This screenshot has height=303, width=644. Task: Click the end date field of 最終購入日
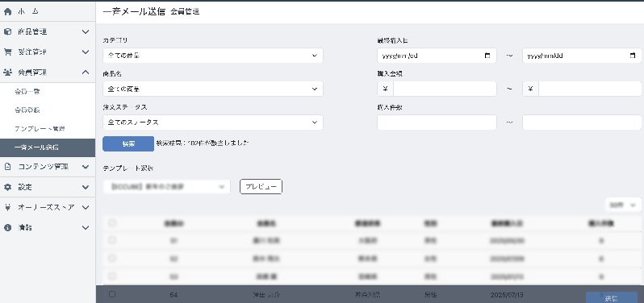(x=582, y=56)
